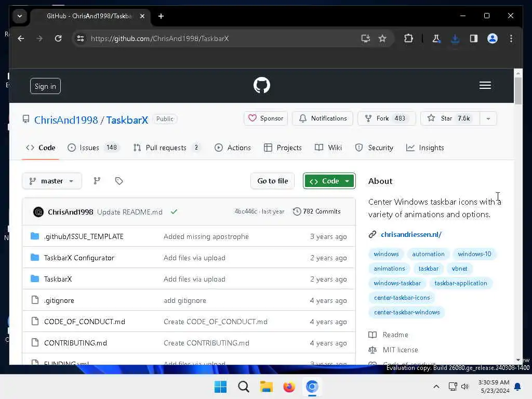Open the green Code dropdown
The height and width of the screenshot is (399, 532).
[x=329, y=181]
